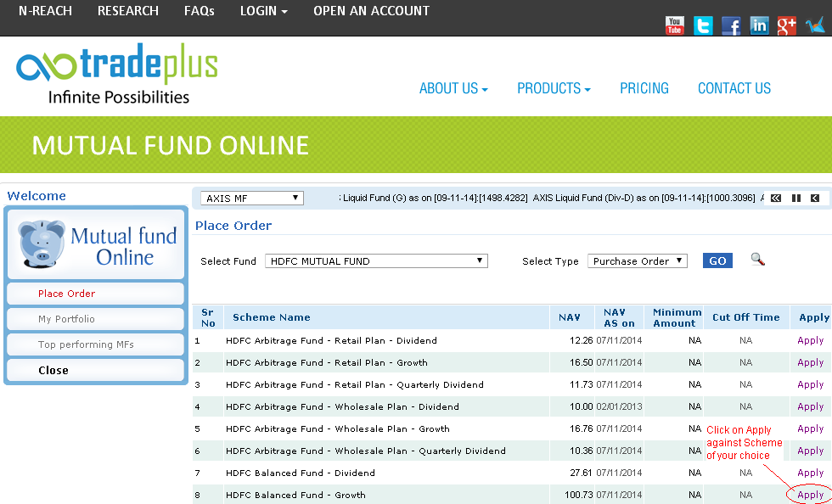Click the Sr No column header

coord(208,317)
